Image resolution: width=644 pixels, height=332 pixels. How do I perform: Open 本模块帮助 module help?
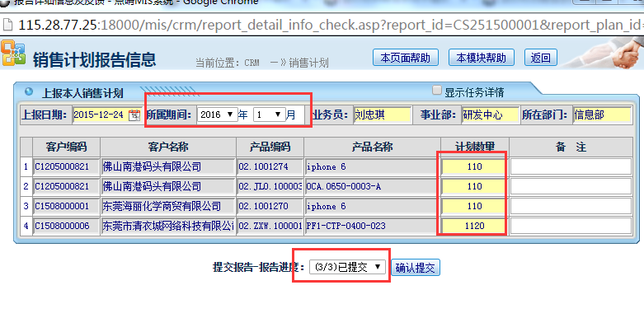point(482,58)
